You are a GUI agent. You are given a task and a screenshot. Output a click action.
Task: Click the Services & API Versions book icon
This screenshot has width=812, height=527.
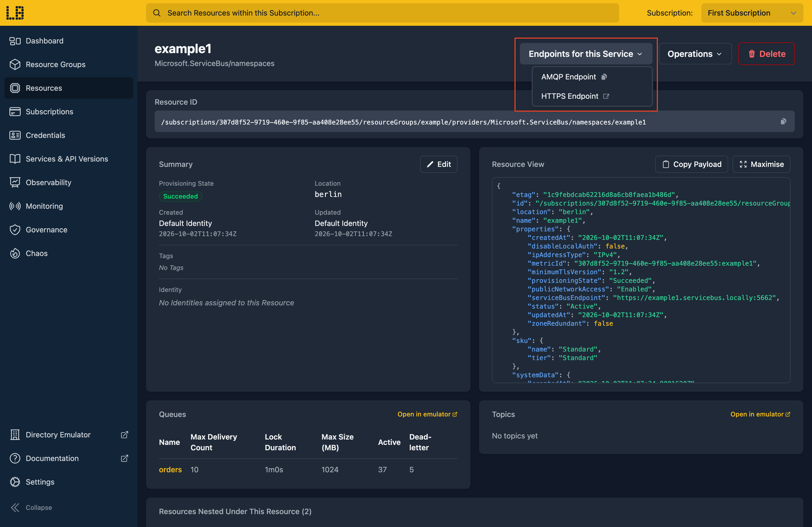pos(15,159)
